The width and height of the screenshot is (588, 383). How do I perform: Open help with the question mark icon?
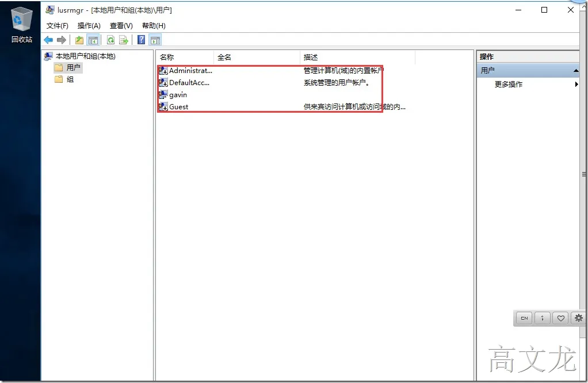(141, 40)
